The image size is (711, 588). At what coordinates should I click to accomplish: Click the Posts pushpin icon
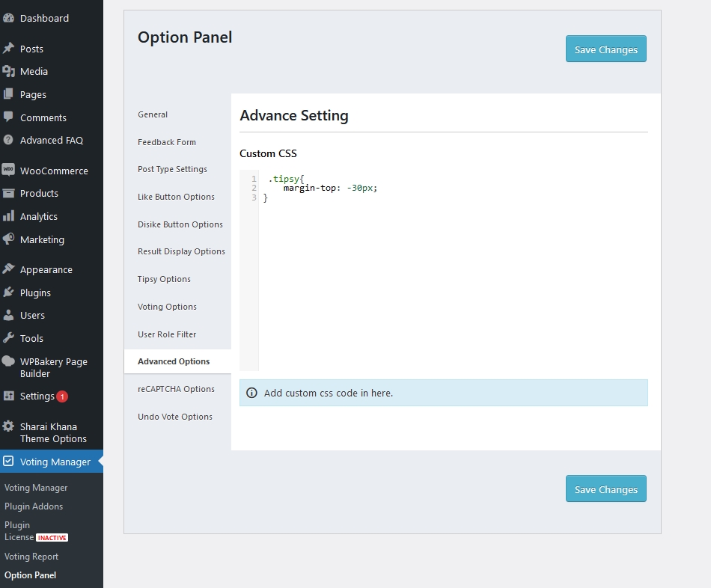tap(9, 49)
